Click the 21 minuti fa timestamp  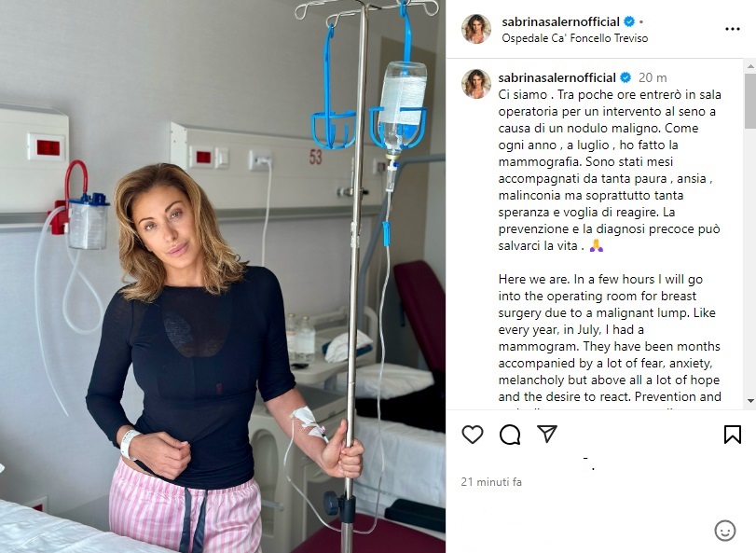click(491, 481)
